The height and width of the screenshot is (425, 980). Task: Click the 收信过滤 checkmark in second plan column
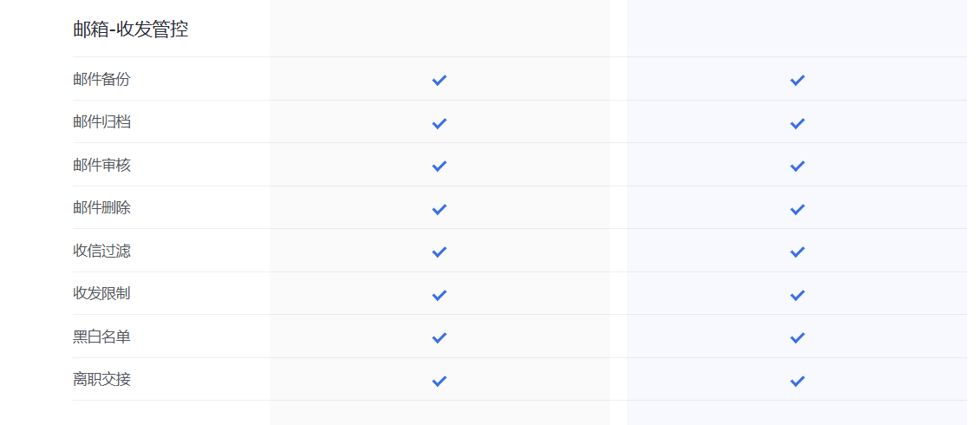[x=797, y=252]
